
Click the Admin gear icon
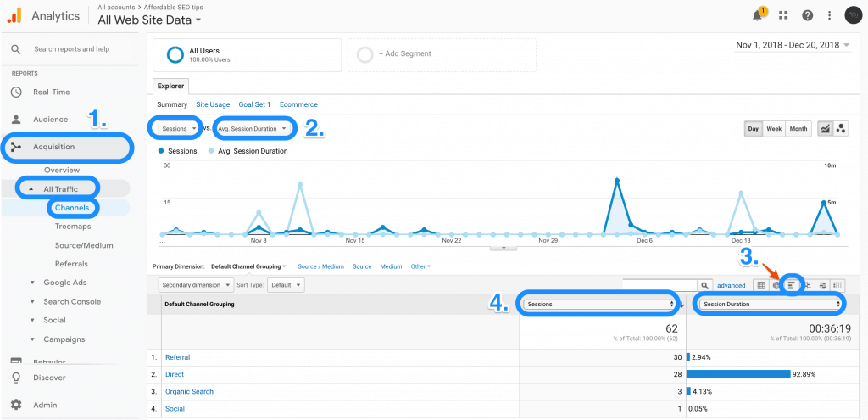tap(16, 405)
